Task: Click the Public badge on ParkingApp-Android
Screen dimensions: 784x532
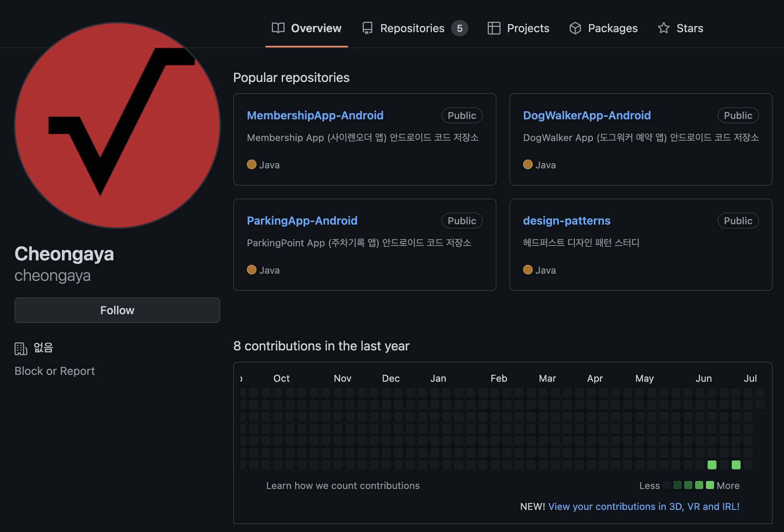Action: pyautogui.click(x=462, y=221)
